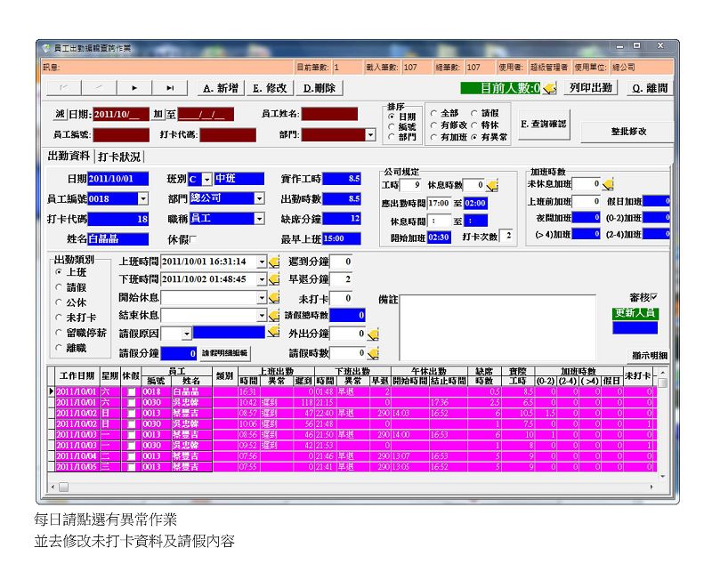
Task: Switch to the 打卡狀況 tab
Action: coord(119,157)
